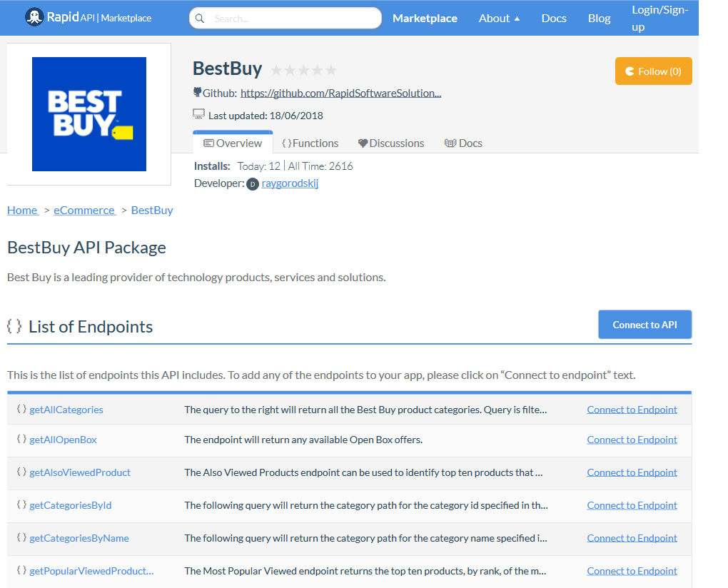Click the braces icon next to getAllCategories

click(21, 409)
